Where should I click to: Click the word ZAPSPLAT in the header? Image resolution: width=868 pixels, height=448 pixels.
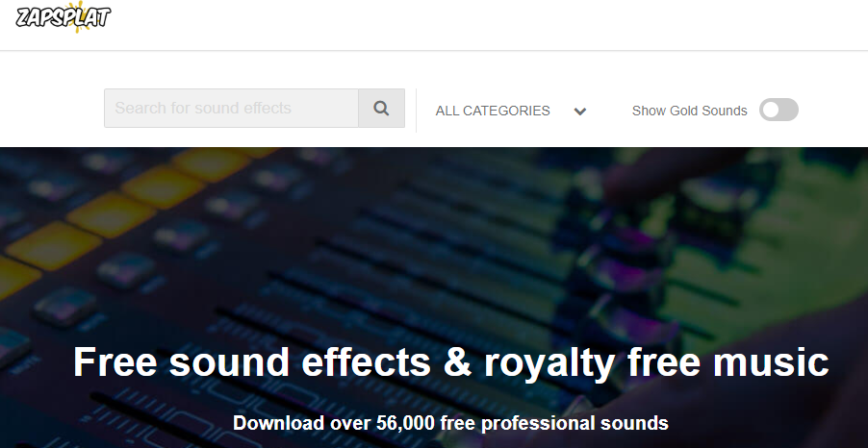coord(64,17)
